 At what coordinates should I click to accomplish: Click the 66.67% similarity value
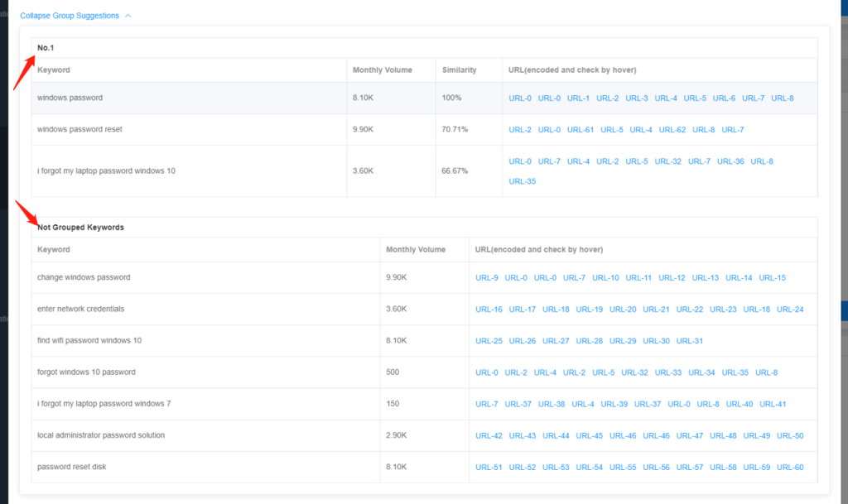pos(455,170)
